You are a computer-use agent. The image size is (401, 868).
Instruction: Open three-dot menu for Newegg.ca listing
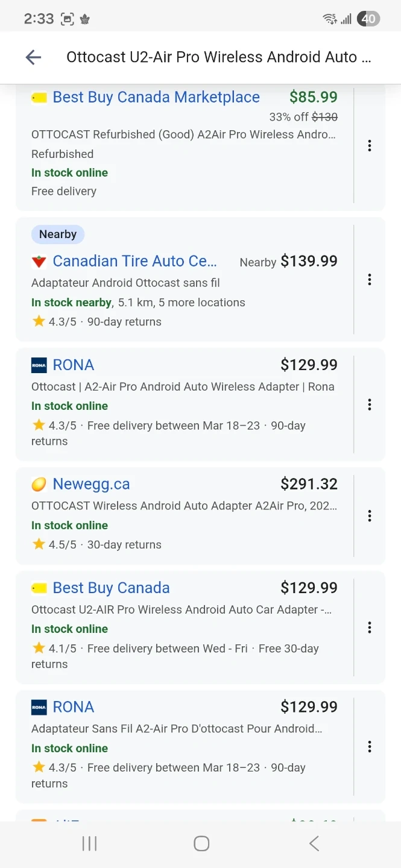point(369,516)
